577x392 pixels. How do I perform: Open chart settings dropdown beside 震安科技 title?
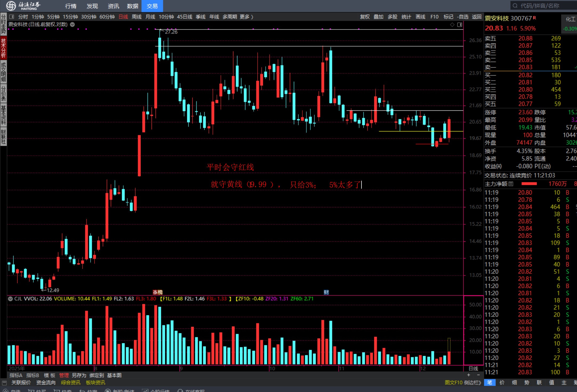[72, 24]
